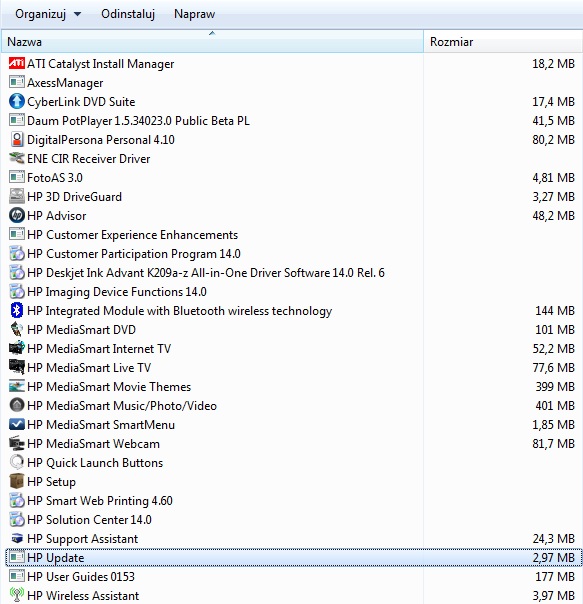Screen dimensions: 583x604
Task: Select the HP MediaSmart Webcam entry
Action: pyautogui.click(x=294, y=443)
